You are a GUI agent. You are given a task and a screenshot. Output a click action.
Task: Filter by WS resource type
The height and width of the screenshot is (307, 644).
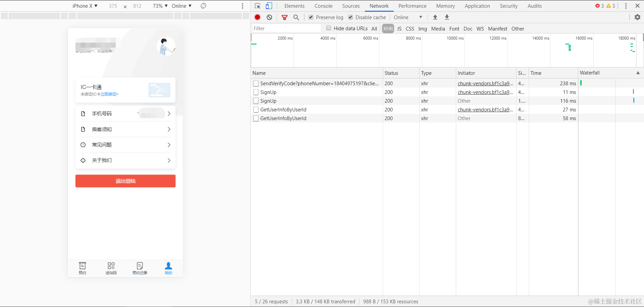pyautogui.click(x=480, y=29)
